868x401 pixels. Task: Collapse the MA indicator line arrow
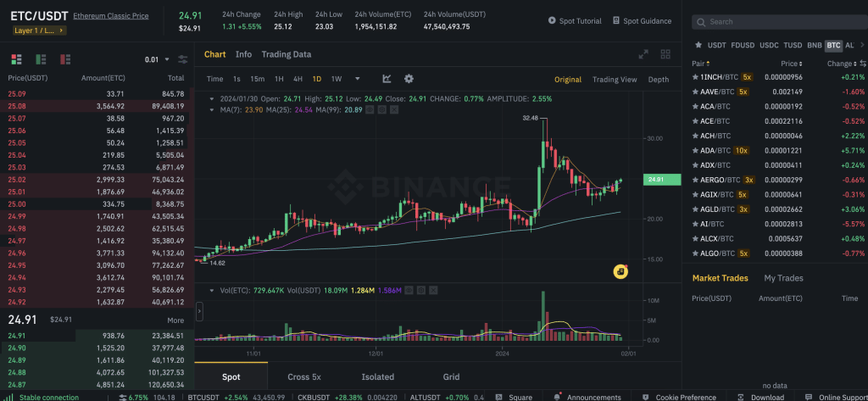pyautogui.click(x=212, y=109)
